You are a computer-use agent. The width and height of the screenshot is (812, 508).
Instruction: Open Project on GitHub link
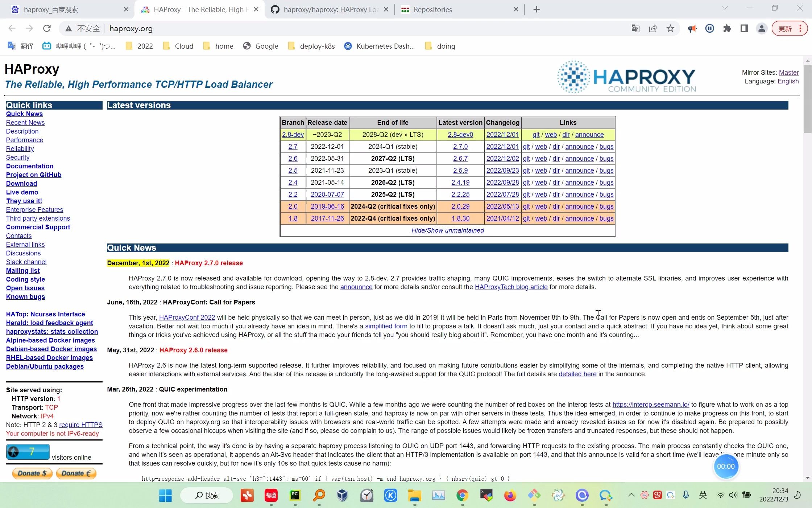tap(34, 175)
